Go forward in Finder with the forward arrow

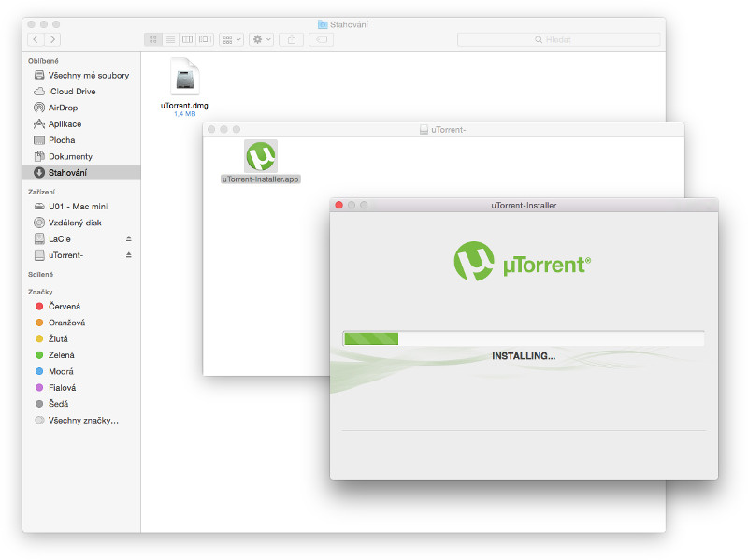52,39
